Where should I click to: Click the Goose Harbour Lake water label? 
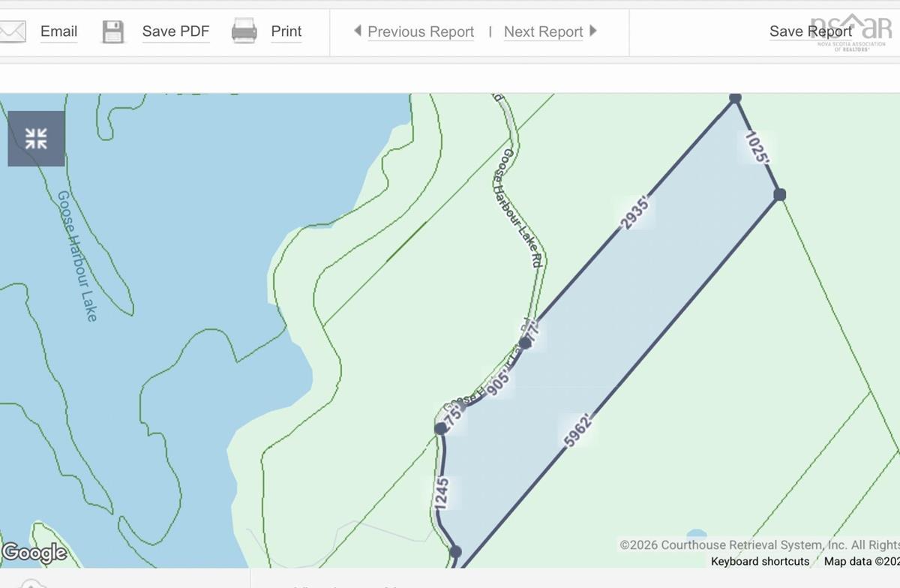pos(78,256)
